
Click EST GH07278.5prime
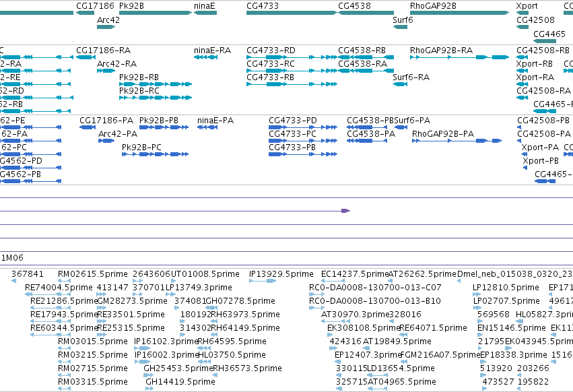[x=240, y=301]
